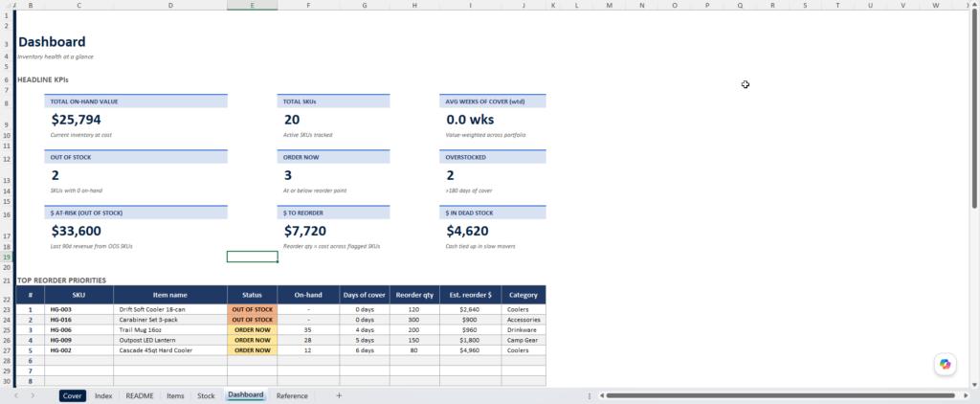Add a new sheet with plus icon
This screenshot has width=980, height=404.
point(340,396)
